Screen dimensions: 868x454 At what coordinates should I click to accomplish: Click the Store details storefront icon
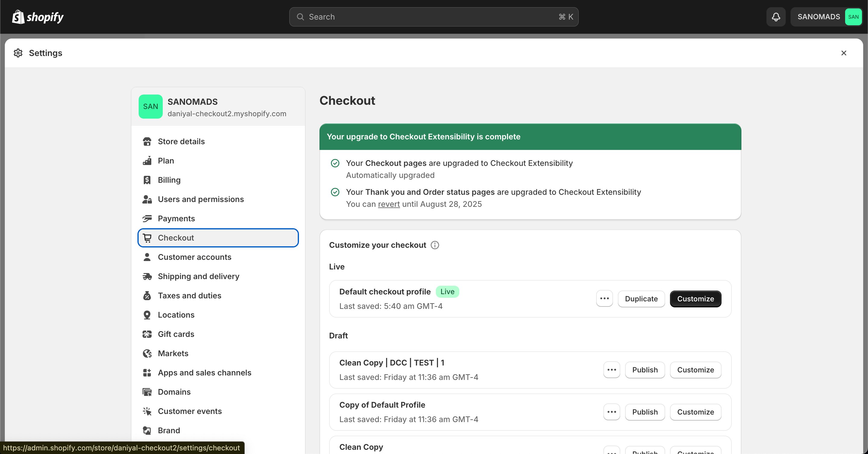click(x=147, y=141)
